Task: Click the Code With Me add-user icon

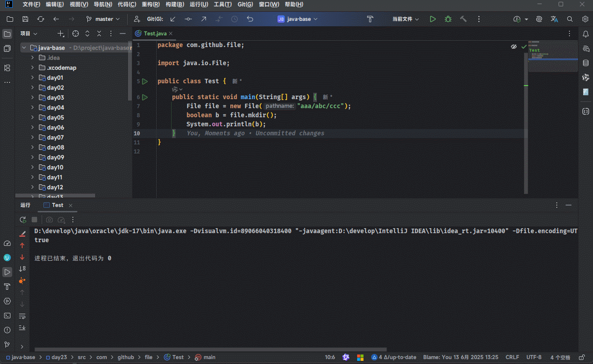Action: [x=137, y=19]
